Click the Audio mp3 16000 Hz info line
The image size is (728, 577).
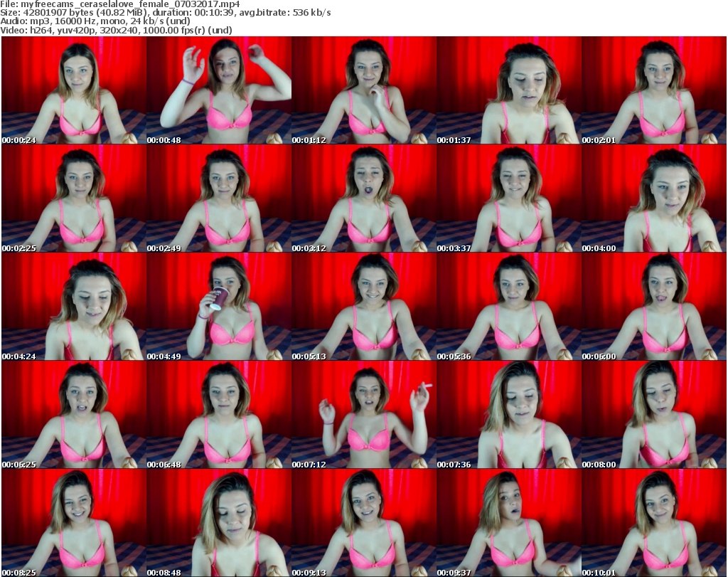pyautogui.click(x=95, y=21)
